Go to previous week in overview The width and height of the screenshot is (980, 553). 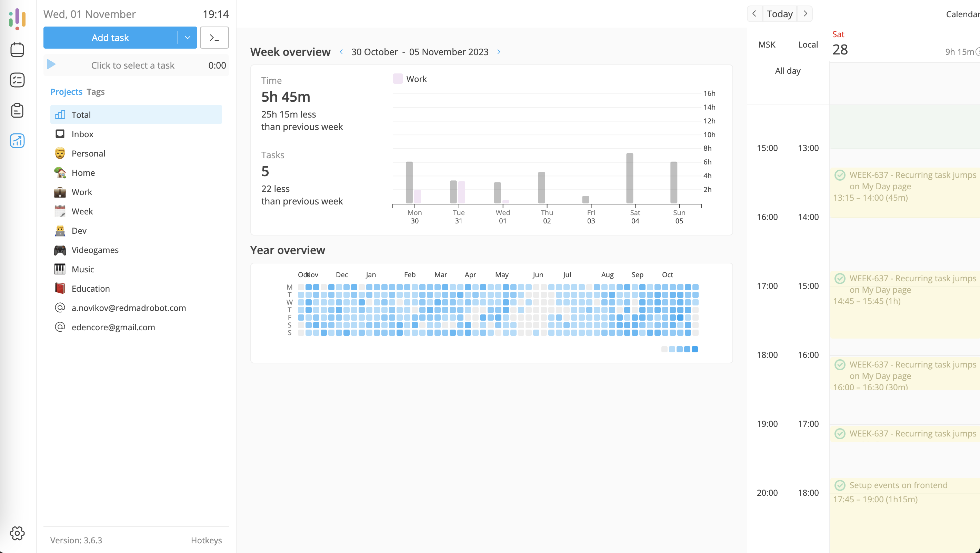point(341,52)
